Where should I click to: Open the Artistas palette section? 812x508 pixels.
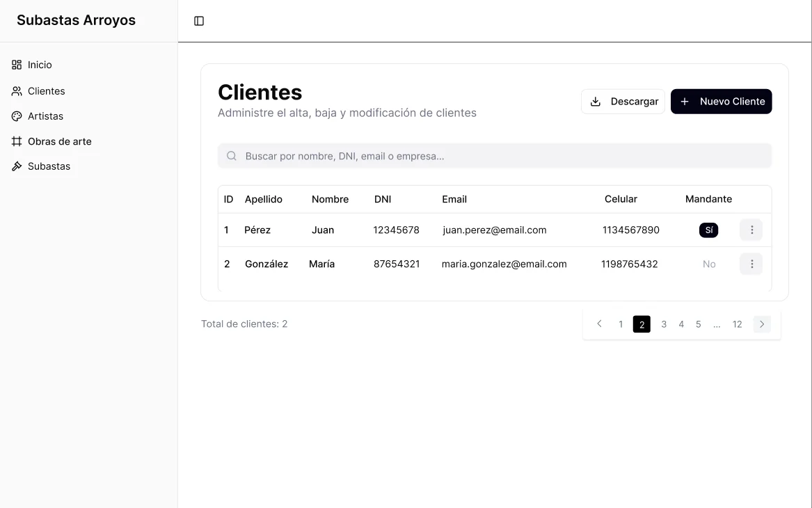click(38, 116)
